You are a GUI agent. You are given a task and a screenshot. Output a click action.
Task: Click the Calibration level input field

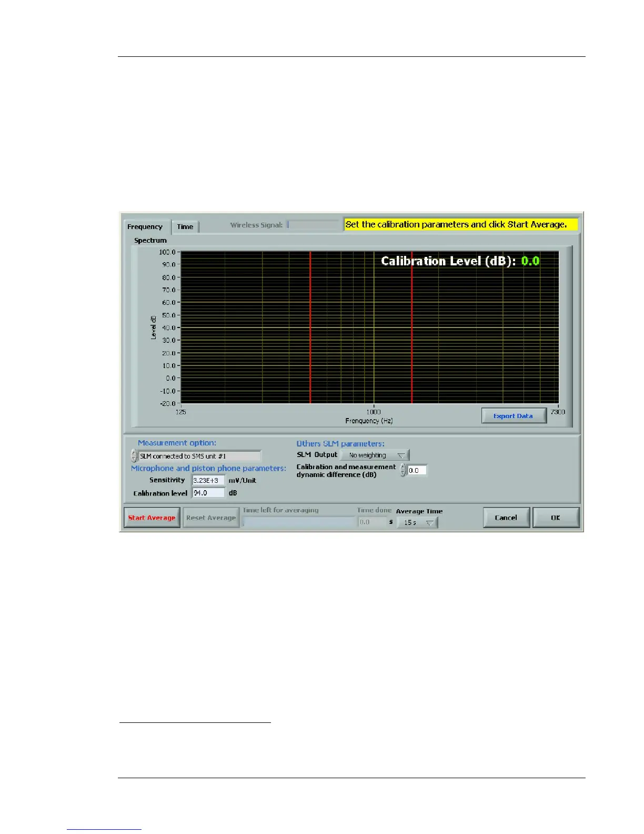(x=208, y=493)
